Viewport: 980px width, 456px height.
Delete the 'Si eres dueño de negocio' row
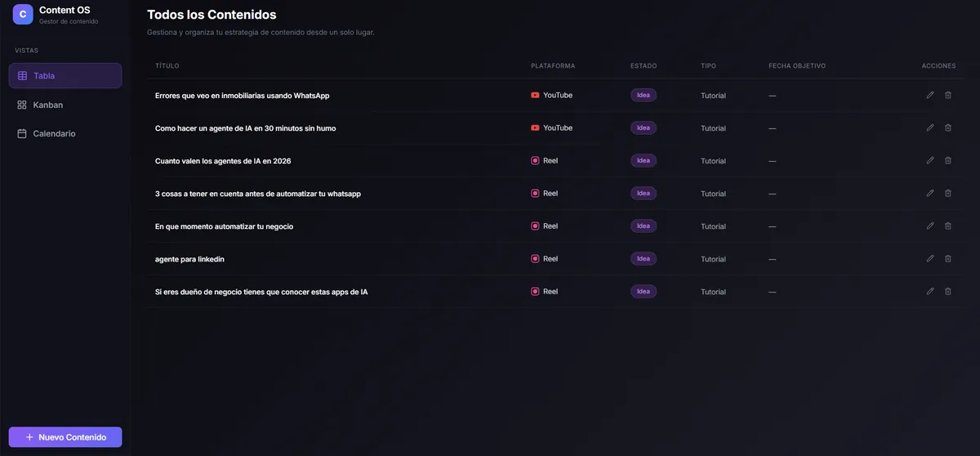(948, 291)
